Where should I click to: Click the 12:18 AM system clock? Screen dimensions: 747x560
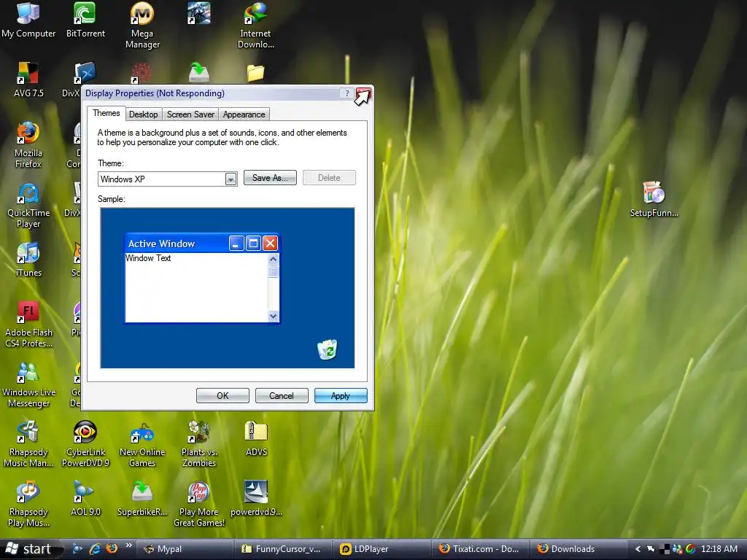[719, 549]
